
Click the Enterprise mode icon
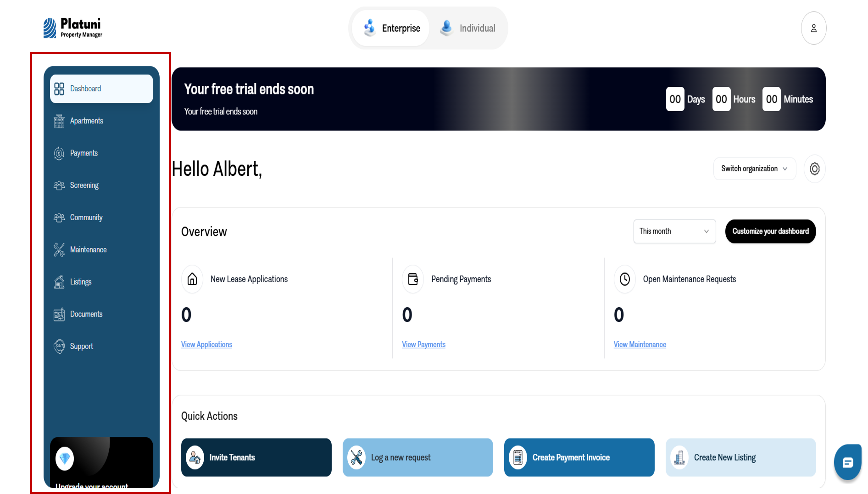coord(369,28)
